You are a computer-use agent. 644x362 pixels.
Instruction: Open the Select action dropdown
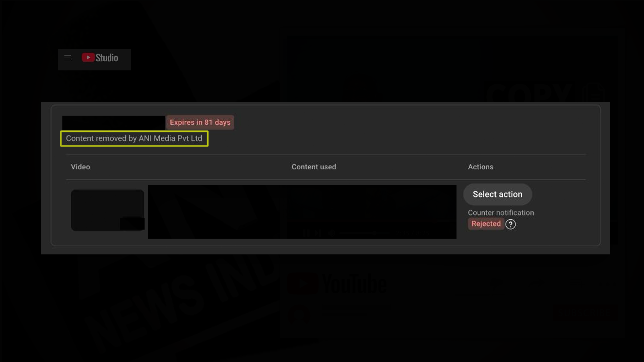pos(497,194)
